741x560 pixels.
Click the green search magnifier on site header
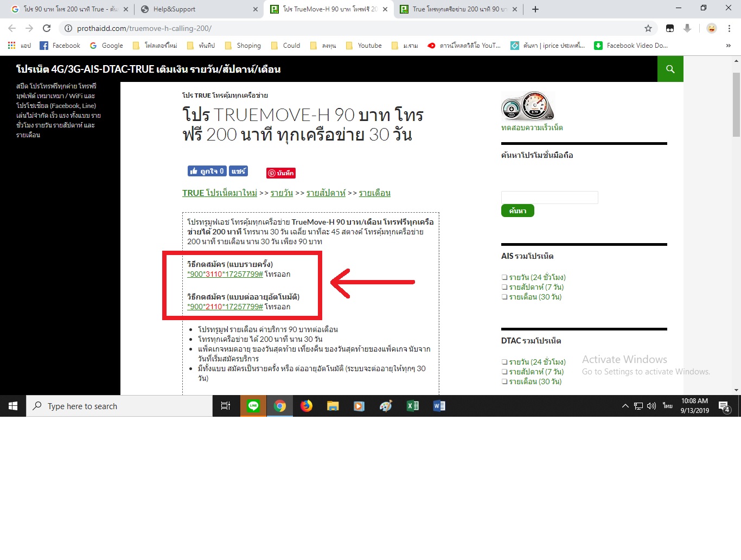coord(670,69)
